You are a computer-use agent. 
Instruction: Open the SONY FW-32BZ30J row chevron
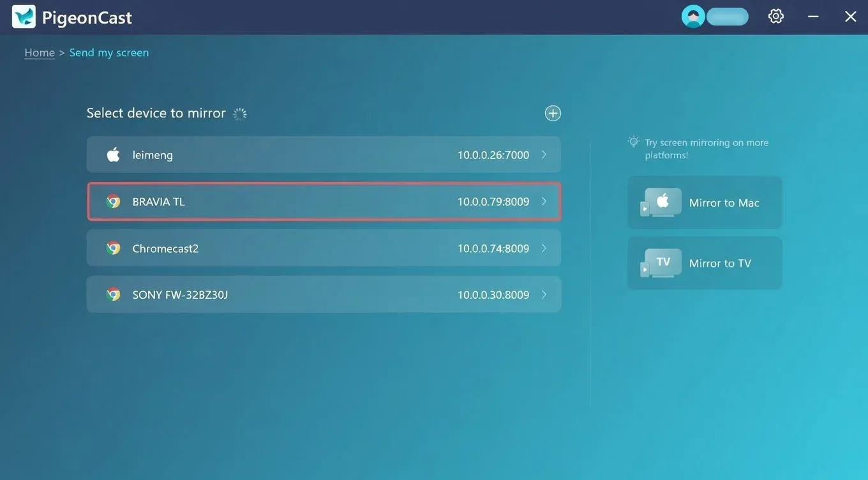[544, 294]
